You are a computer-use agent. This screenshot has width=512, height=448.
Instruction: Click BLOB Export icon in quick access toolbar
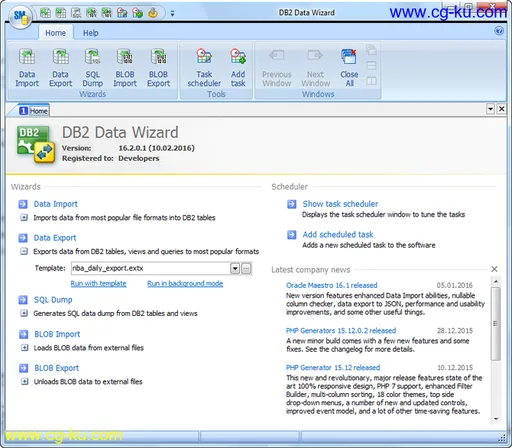pyautogui.click(x=107, y=13)
